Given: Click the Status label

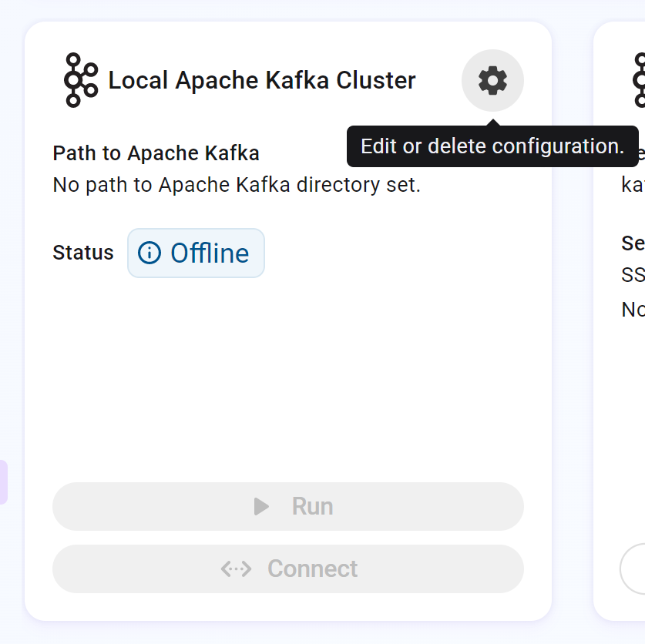Looking at the screenshot, I should tap(83, 253).
